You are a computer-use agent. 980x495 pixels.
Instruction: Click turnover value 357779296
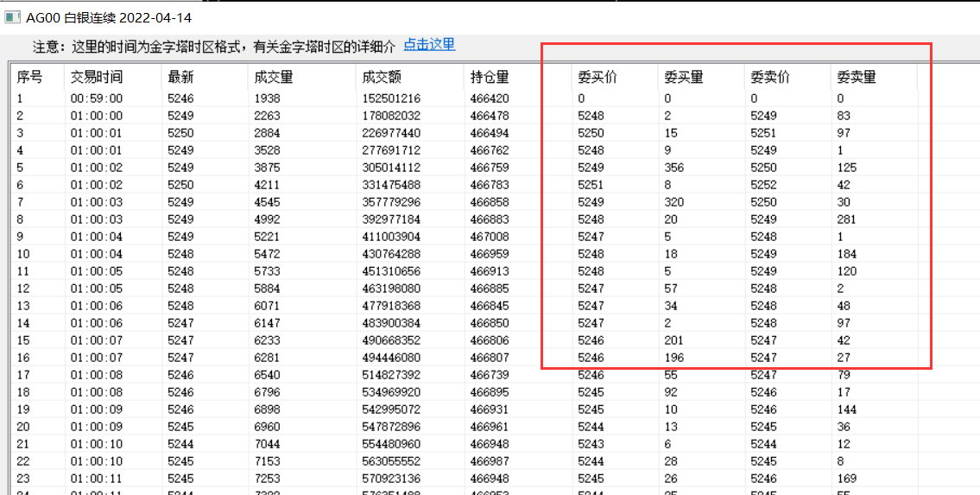[391, 202]
